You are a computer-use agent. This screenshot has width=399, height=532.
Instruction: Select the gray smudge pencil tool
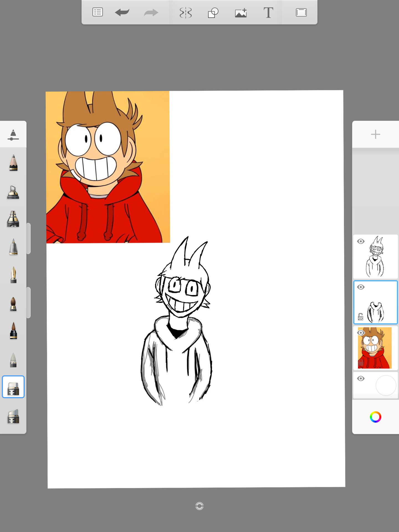pos(13,360)
